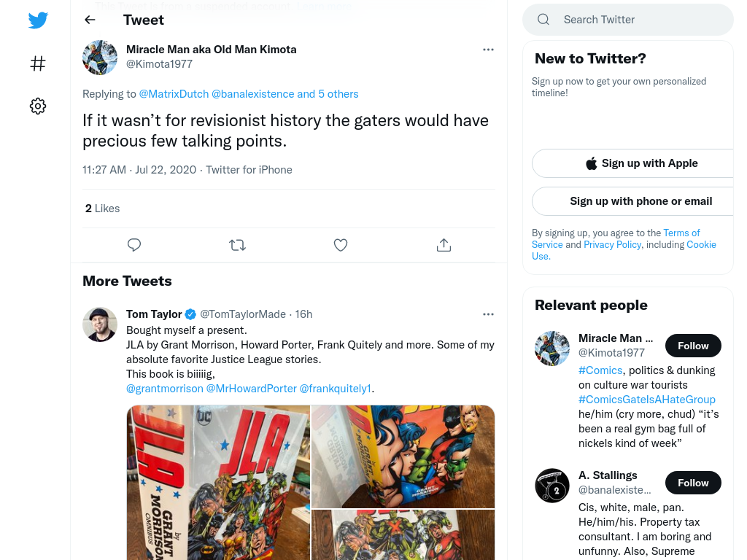747x560 pixels.
Task: Sign up with Apple
Action: click(x=642, y=163)
